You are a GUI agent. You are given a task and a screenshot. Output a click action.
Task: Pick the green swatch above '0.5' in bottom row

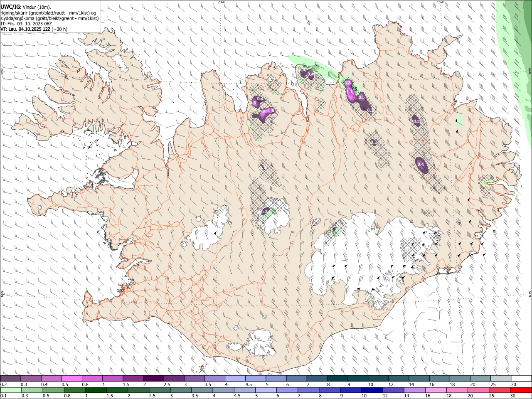click(x=53, y=390)
